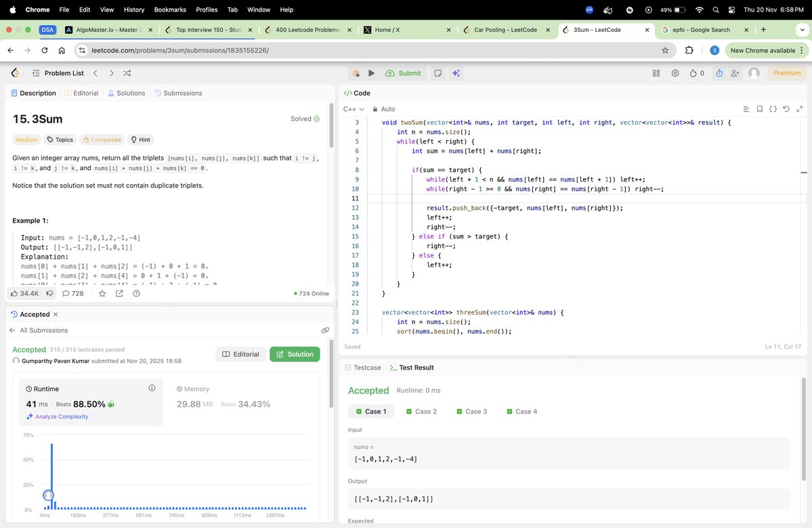Switch to the Car Pooling - LeetCode tab
812x528 pixels.
(x=505, y=30)
